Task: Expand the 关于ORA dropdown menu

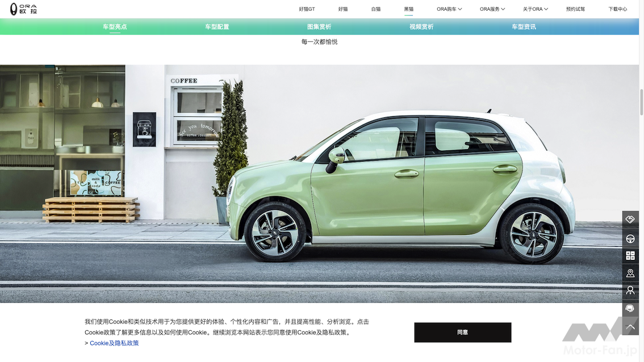Action: pos(536,9)
